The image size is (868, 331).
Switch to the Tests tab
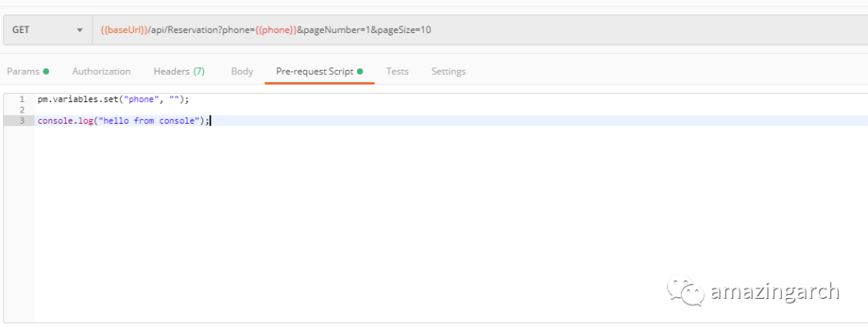click(x=397, y=72)
